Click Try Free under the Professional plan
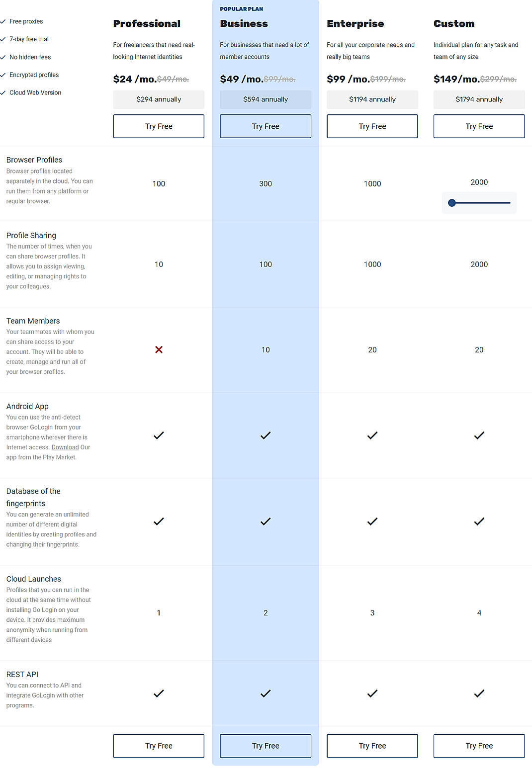 tap(159, 126)
